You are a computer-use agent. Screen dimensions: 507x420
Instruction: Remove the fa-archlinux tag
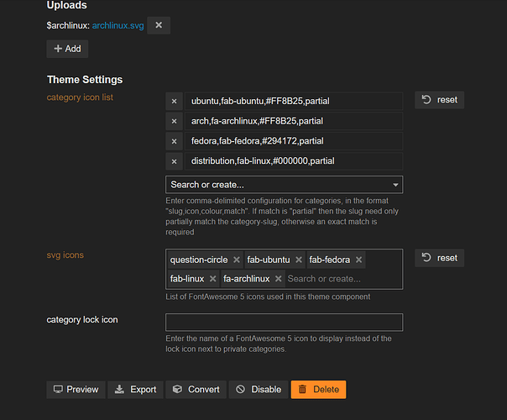click(x=278, y=279)
